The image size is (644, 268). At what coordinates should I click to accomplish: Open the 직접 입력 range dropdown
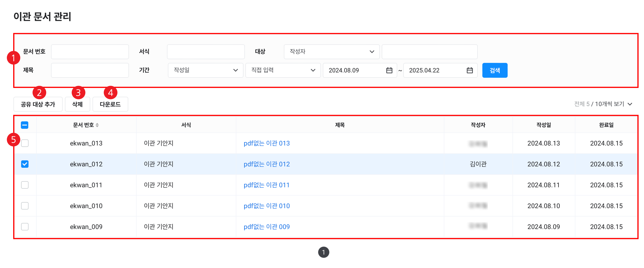tap(283, 70)
